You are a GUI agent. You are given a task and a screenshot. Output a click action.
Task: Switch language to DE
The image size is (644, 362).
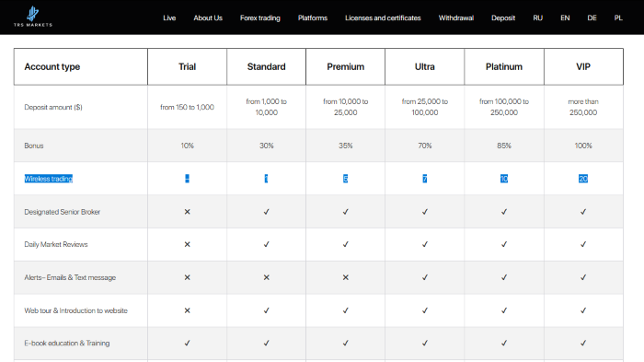(x=592, y=18)
